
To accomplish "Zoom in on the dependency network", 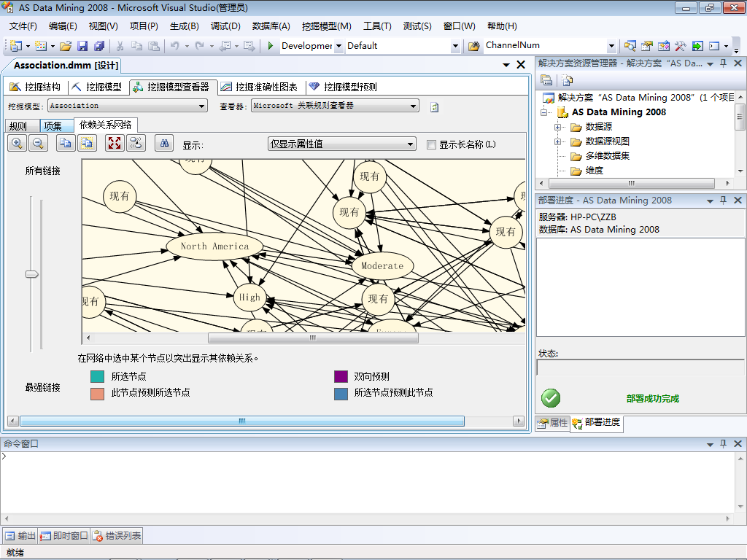I will (x=18, y=143).
